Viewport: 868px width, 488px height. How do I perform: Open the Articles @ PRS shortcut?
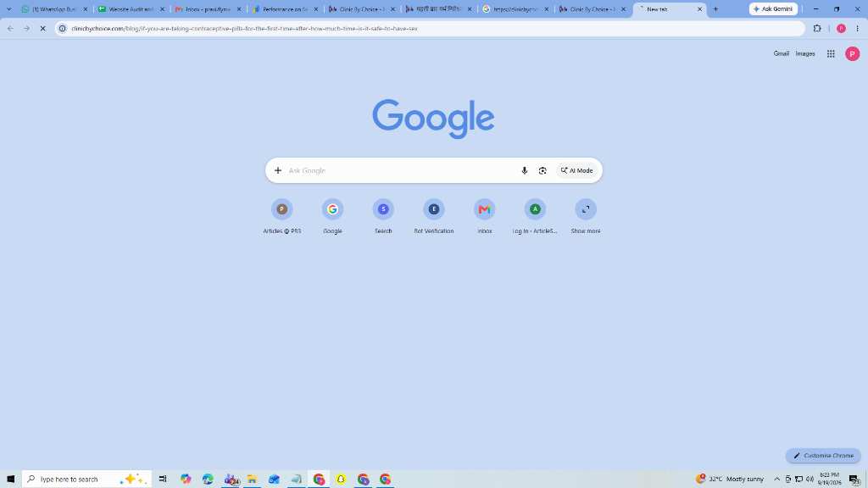click(x=281, y=216)
